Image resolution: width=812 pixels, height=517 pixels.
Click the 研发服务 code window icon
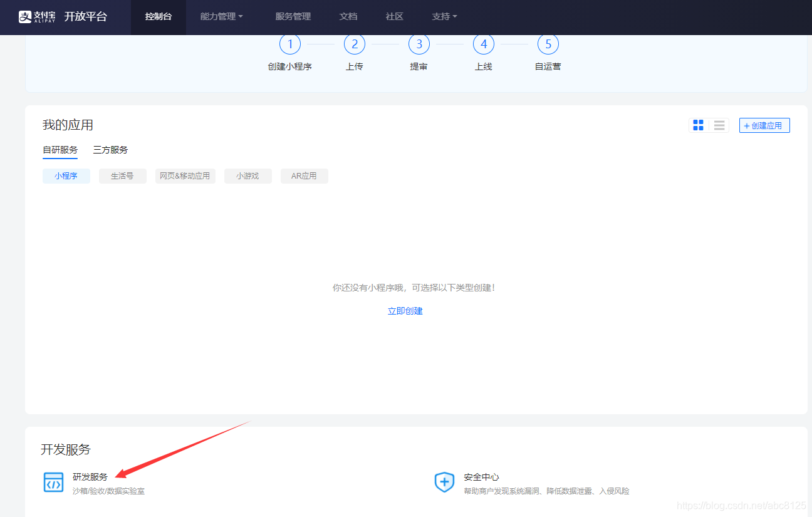pyautogui.click(x=53, y=483)
